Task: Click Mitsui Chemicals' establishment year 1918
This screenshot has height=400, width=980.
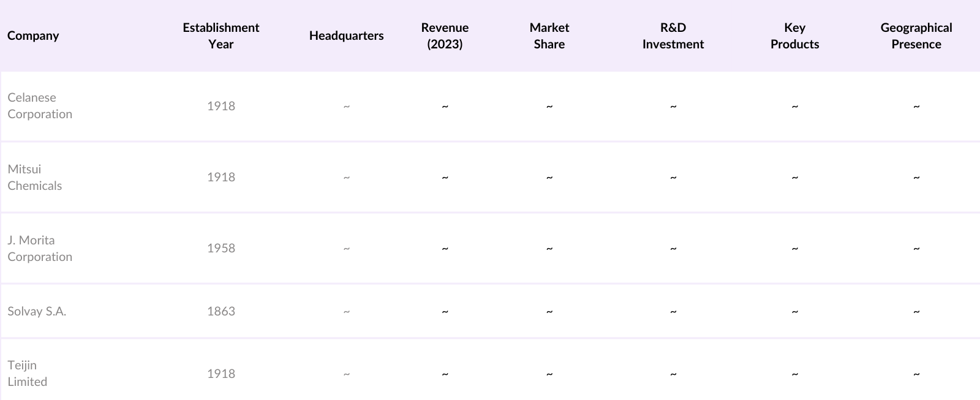Action: pos(221,177)
